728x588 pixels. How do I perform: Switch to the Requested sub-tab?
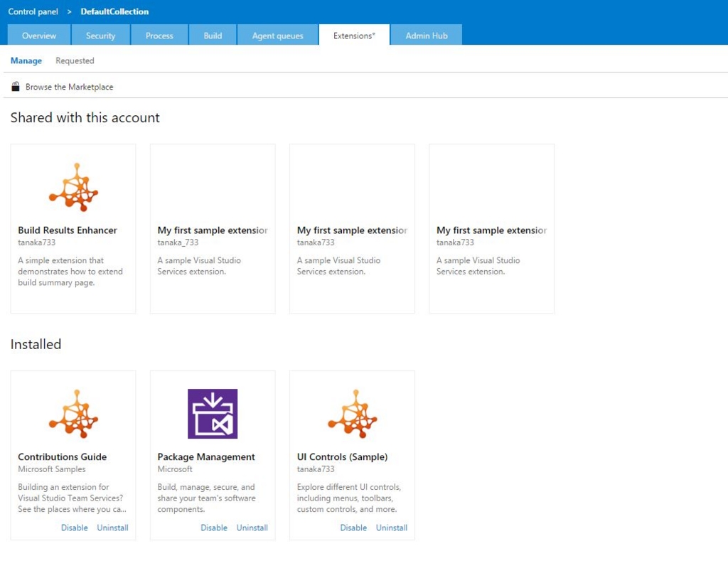(x=75, y=60)
